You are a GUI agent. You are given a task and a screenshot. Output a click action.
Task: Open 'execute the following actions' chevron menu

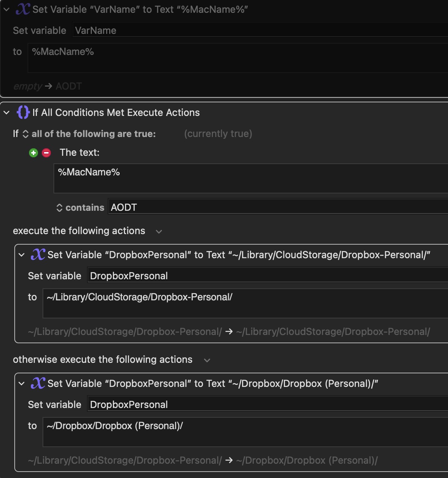click(x=159, y=231)
